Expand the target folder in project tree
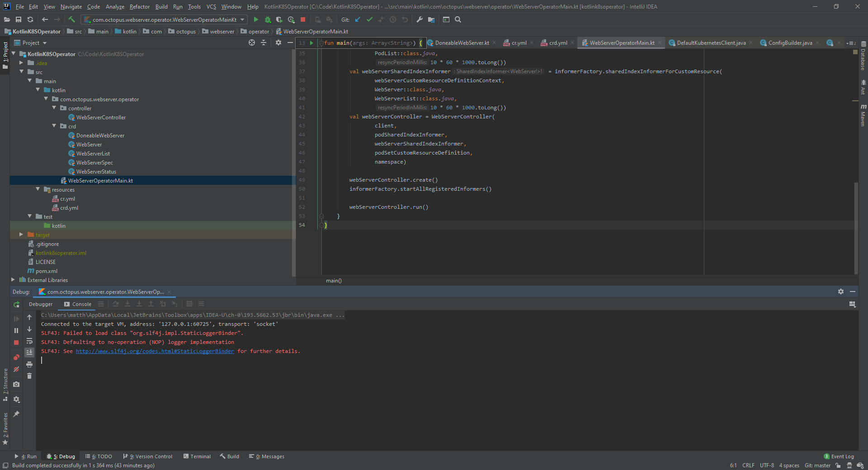This screenshot has width=868, height=470. 21,235
